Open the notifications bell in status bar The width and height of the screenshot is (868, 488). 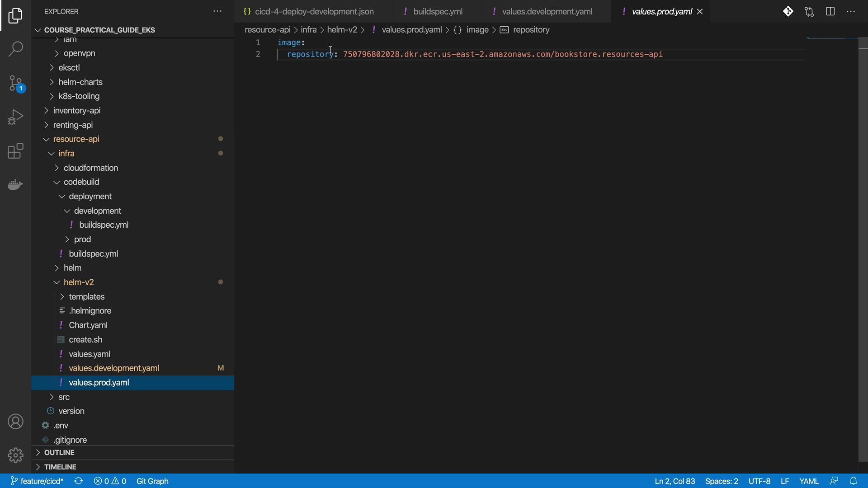[x=853, y=481]
